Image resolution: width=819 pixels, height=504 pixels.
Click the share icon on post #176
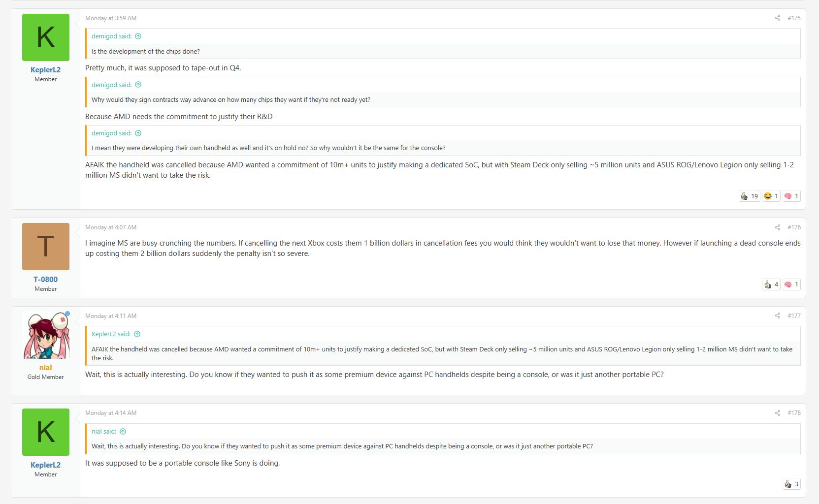pyautogui.click(x=778, y=227)
